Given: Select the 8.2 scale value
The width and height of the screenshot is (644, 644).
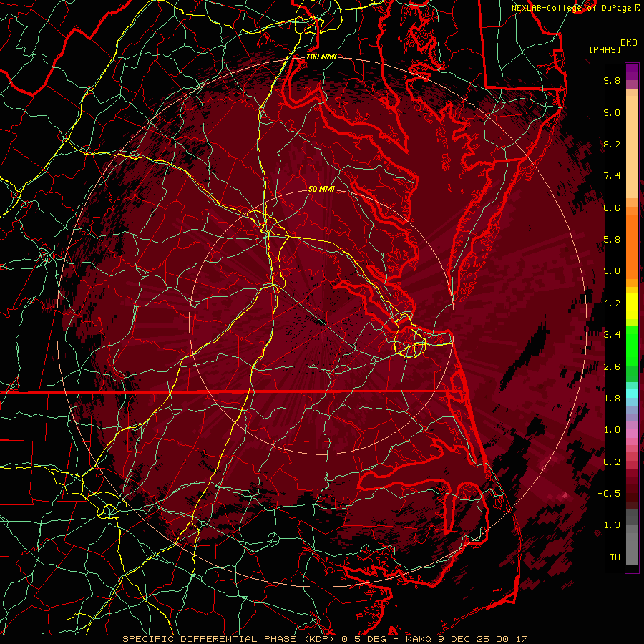Looking at the screenshot, I should pyautogui.click(x=612, y=144).
